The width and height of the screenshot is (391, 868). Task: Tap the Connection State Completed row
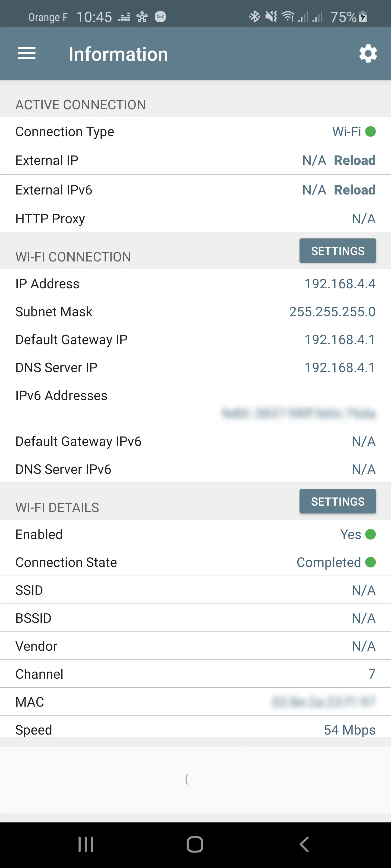[x=195, y=562]
